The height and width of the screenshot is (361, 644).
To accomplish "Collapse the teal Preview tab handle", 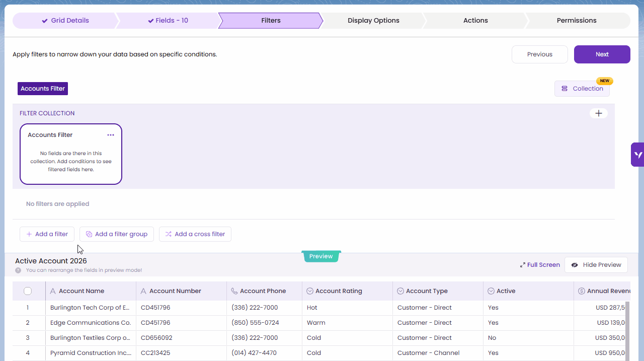I will click(321, 256).
